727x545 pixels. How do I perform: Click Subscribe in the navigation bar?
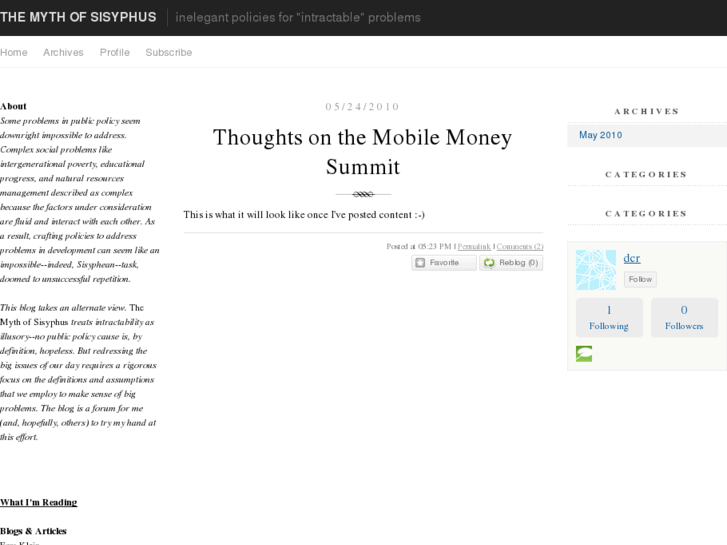pos(168,52)
